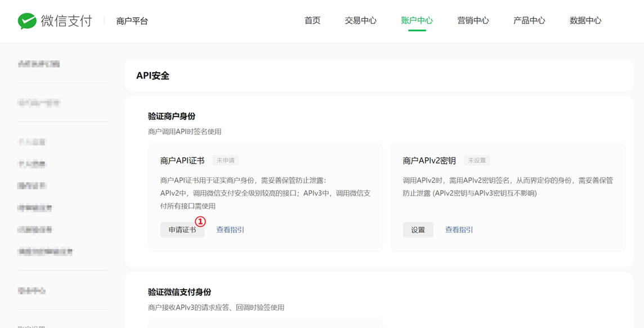Click the 未申请 status badge
This screenshot has height=328, width=644.
tap(226, 160)
